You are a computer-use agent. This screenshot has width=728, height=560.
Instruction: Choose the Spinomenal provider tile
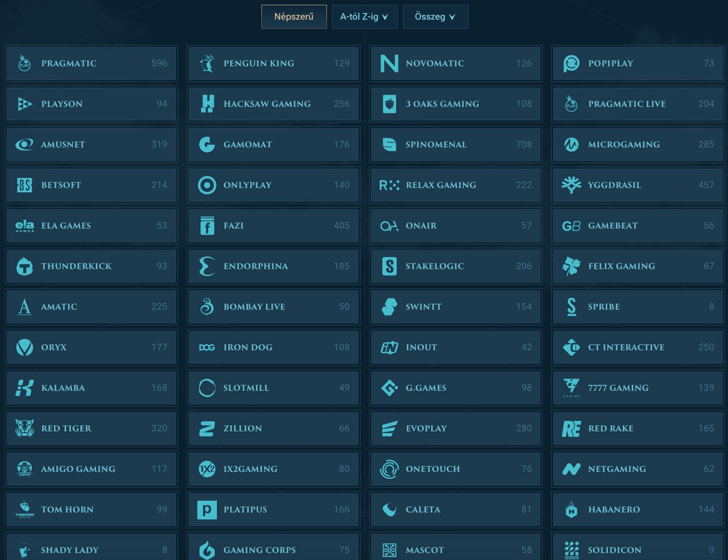pyautogui.click(x=456, y=144)
